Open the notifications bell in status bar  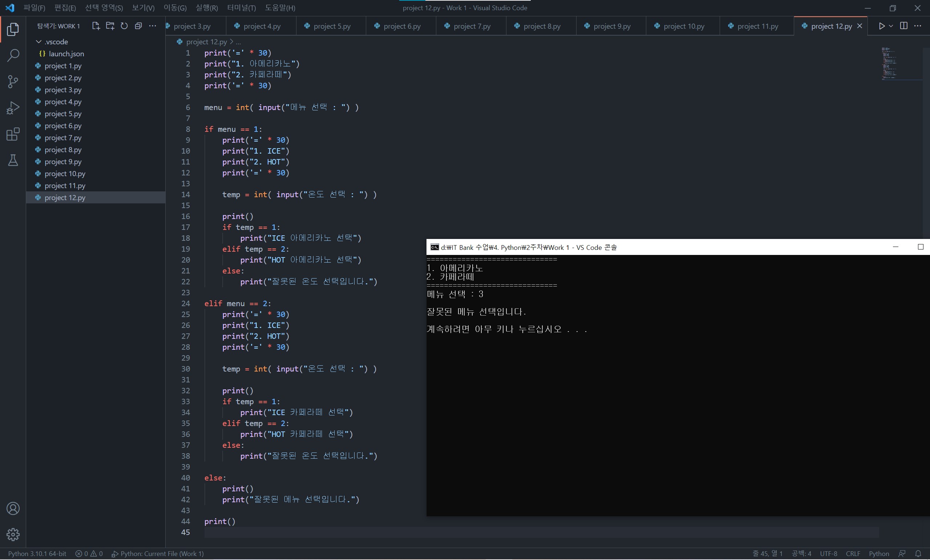point(918,553)
